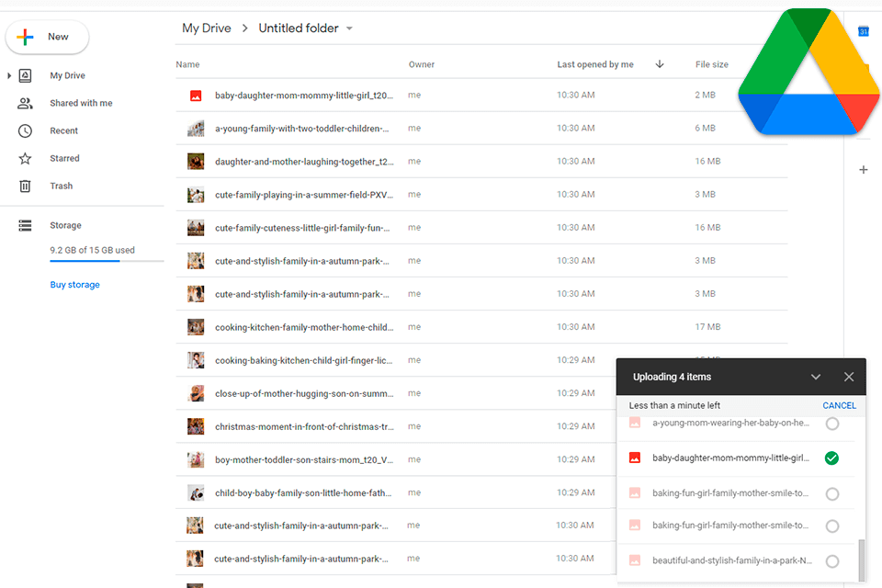Sort by the File size column header
Screen dimensions: 882x588
point(711,64)
